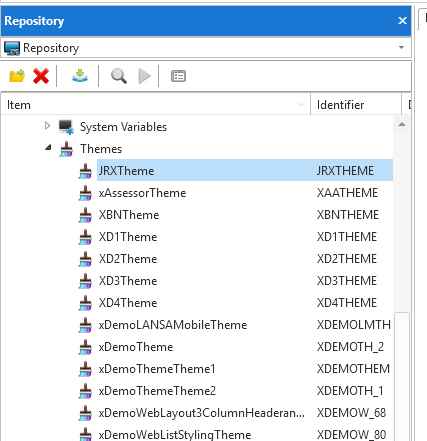Click the XDEMOLMTH identifier cell
This screenshot has height=441, width=427.
[353, 325]
